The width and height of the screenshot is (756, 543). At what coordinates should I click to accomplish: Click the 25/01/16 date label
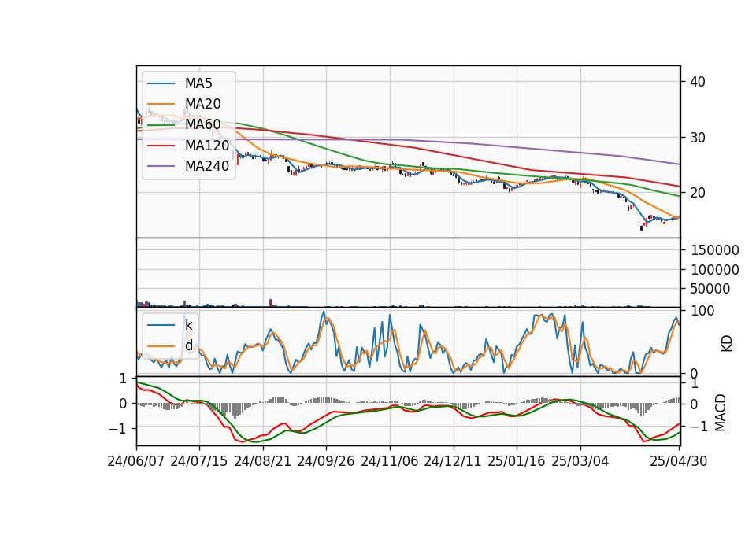click(x=517, y=461)
